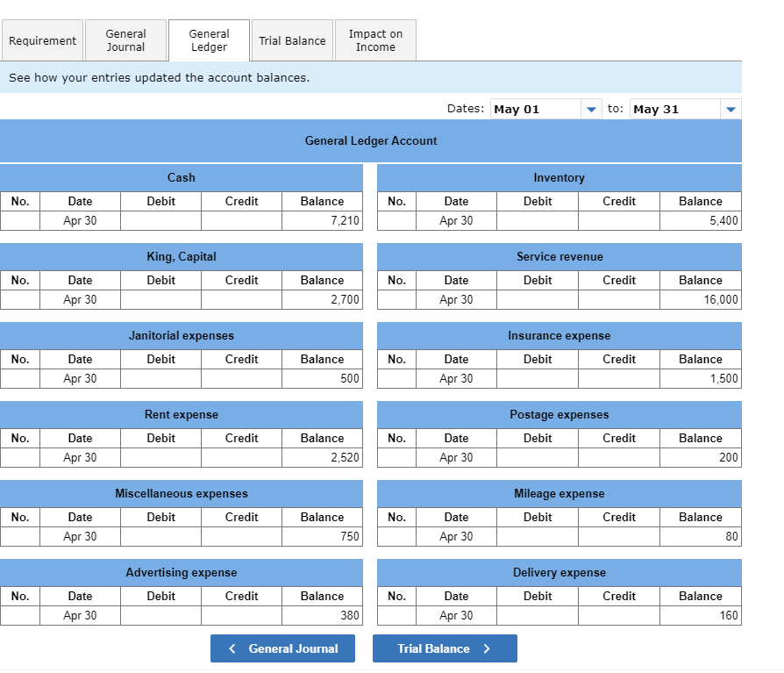
Task: Select the King, Capital account header
Action: pyautogui.click(x=181, y=257)
